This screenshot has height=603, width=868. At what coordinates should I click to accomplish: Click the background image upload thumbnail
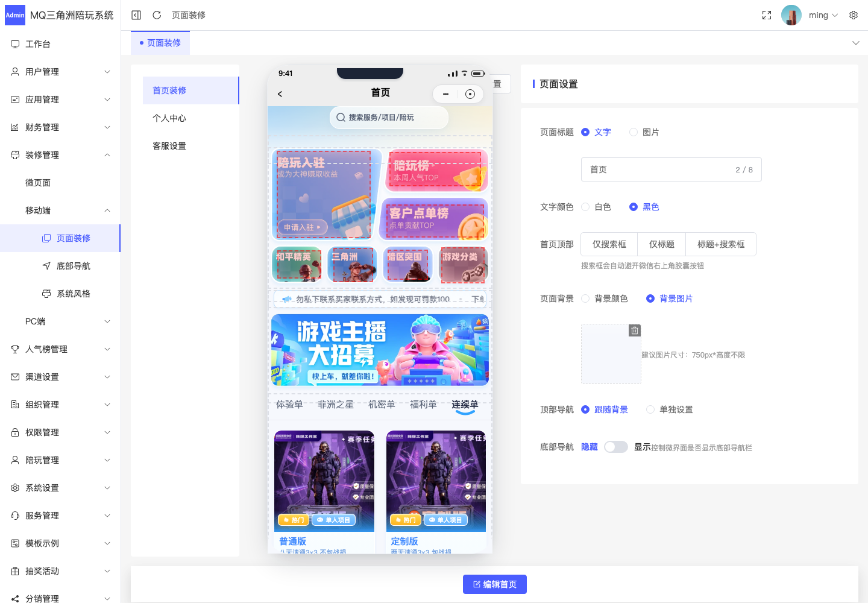click(x=611, y=354)
